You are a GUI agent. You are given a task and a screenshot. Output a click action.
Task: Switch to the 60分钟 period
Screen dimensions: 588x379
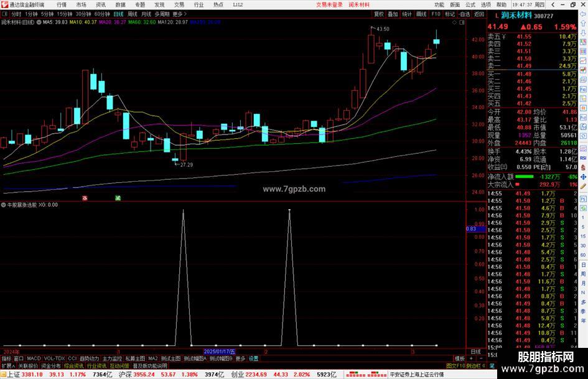pyautogui.click(x=101, y=14)
